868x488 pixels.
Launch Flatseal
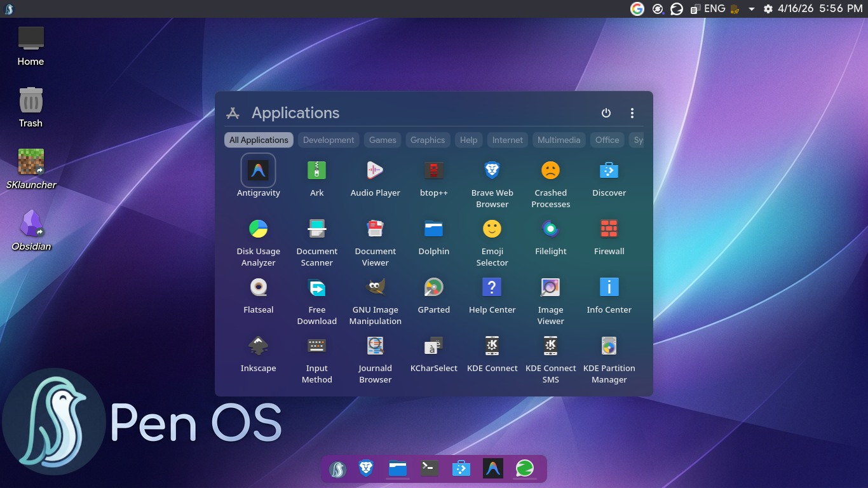coord(258,293)
